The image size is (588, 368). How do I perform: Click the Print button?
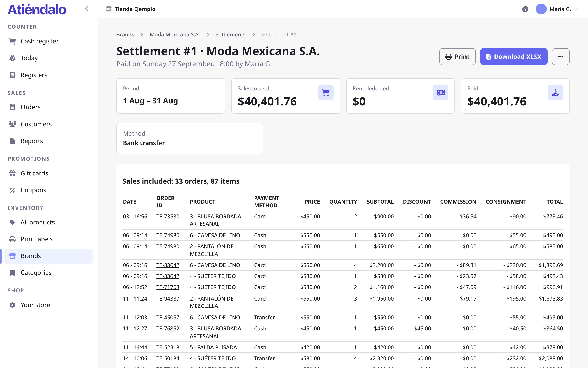click(x=457, y=57)
